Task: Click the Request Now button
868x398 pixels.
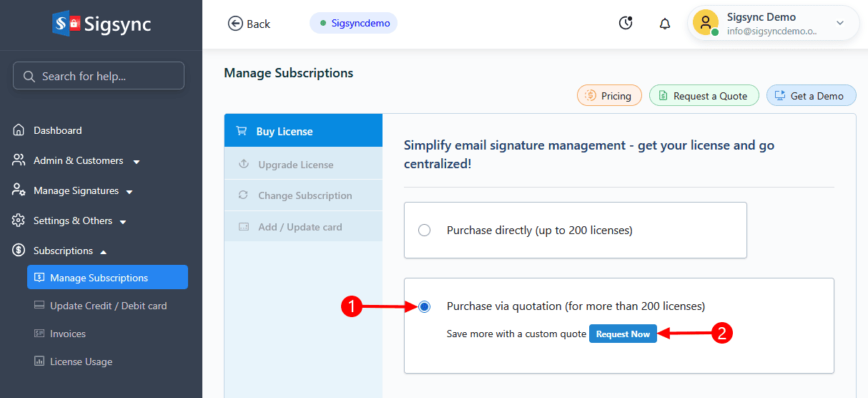Action: [623, 334]
